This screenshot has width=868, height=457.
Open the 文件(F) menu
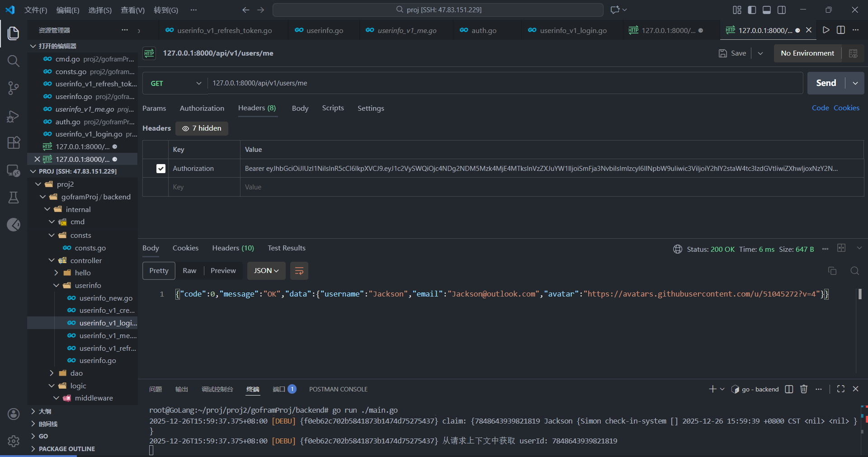[x=36, y=10]
